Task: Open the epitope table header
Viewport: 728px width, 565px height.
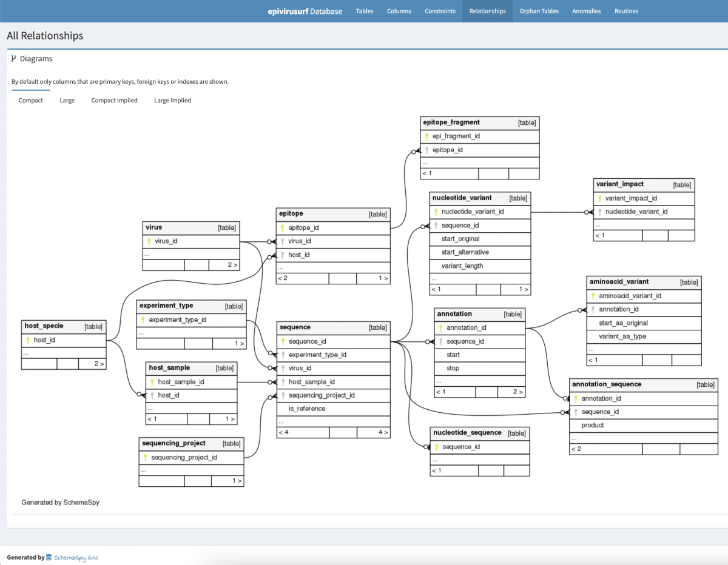Action: point(333,214)
